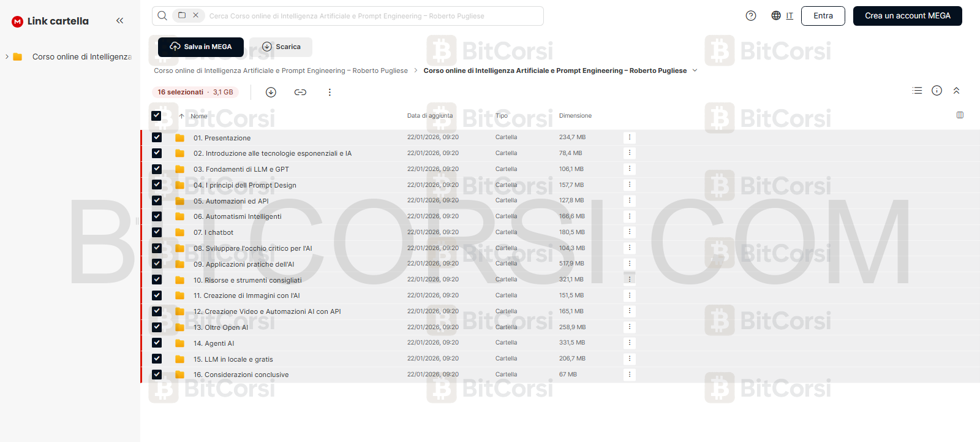Click the get link chain icon
980x442 pixels.
click(x=300, y=92)
